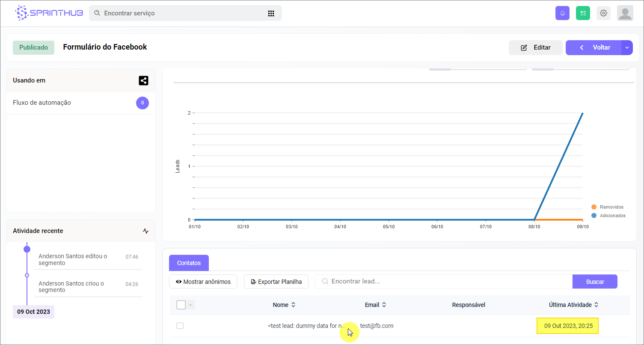Check the test lead row checkbox
The height and width of the screenshot is (345, 644).
coord(180,326)
